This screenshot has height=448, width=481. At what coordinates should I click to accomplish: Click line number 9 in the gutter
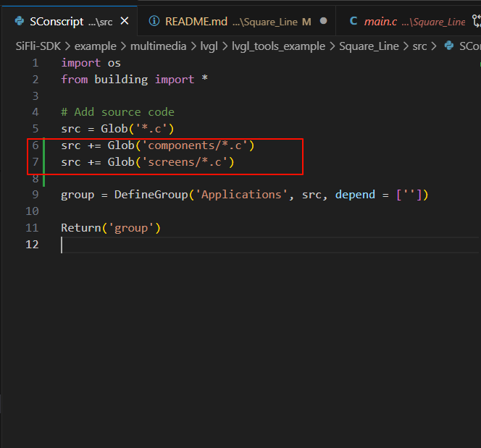pyautogui.click(x=35, y=195)
